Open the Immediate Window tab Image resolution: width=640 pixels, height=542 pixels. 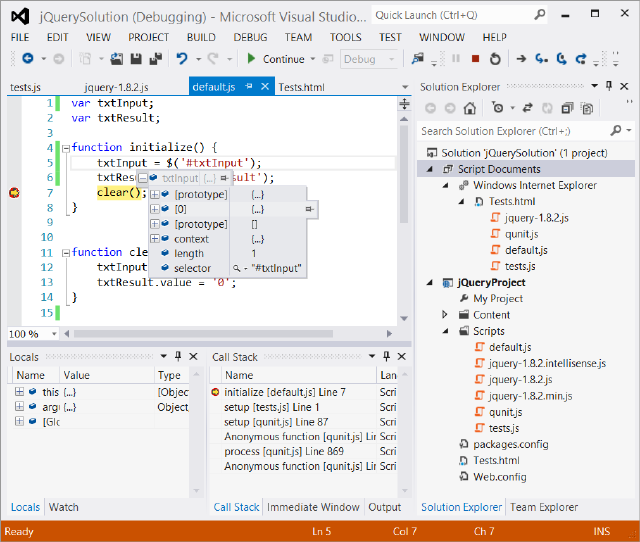tap(313, 507)
